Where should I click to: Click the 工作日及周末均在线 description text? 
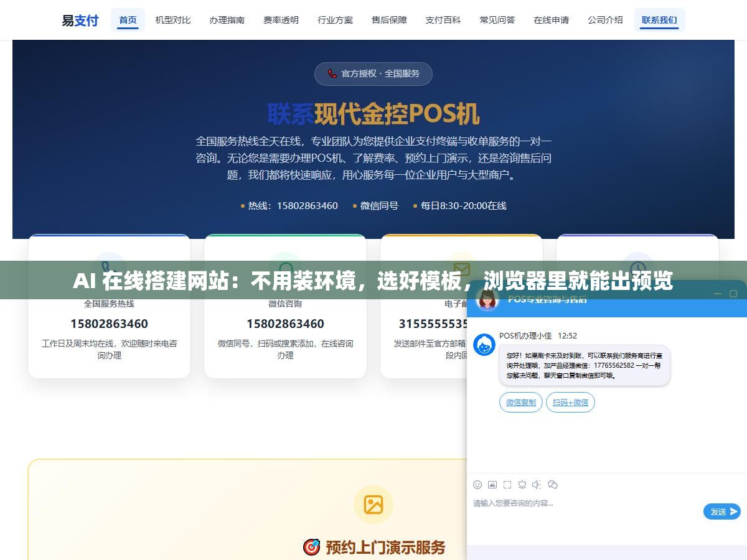[109, 349]
